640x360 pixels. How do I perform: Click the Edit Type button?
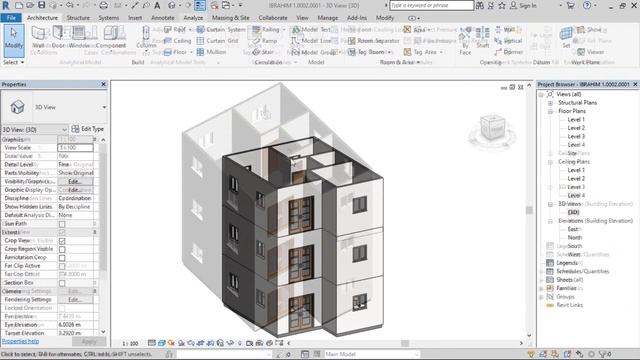click(88, 129)
